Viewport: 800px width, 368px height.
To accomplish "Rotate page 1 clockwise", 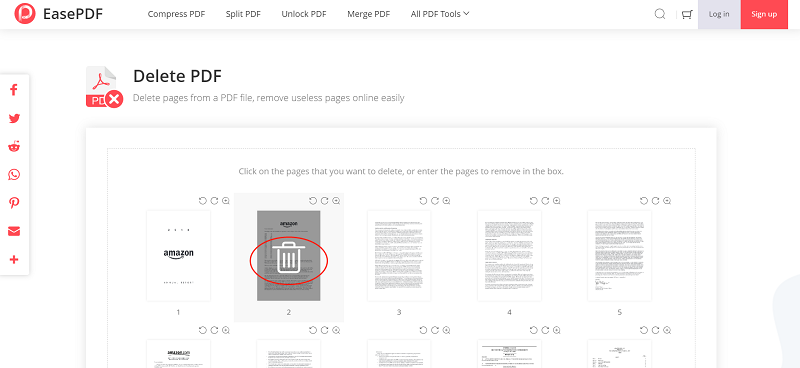I will click(x=214, y=201).
